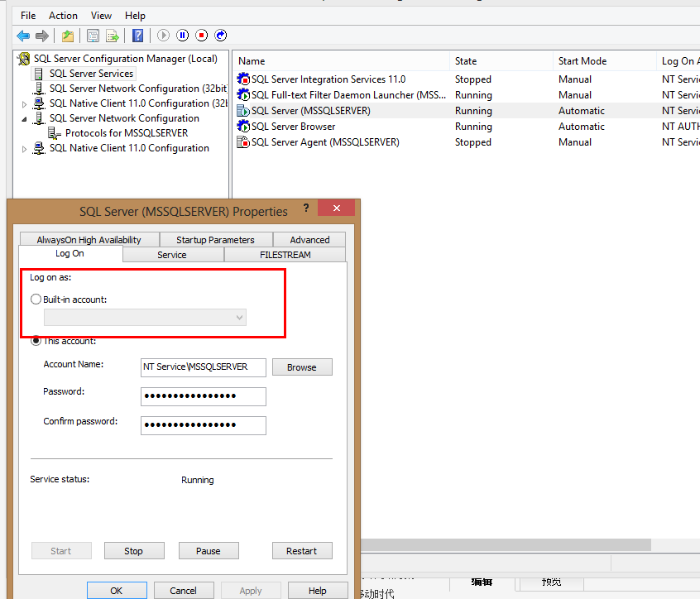This screenshot has height=599, width=700.
Task: Click the Restart Service toolbar icon
Action: point(221,36)
